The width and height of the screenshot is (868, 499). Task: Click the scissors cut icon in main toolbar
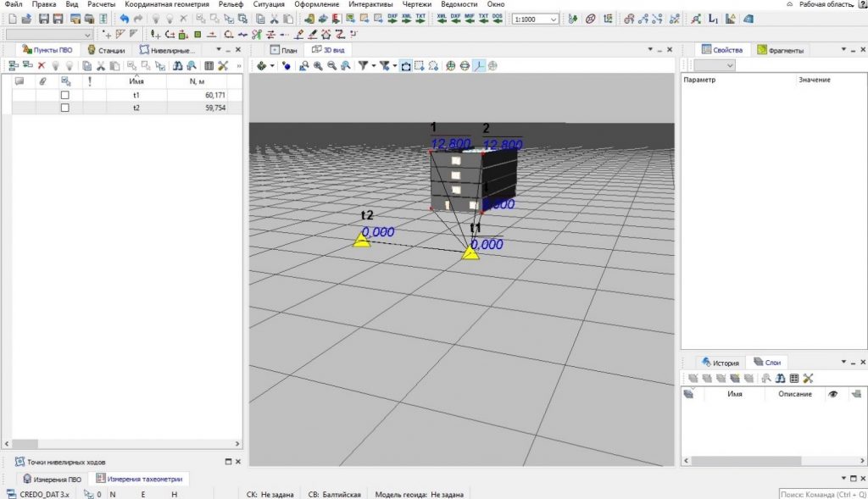point(274,19)
